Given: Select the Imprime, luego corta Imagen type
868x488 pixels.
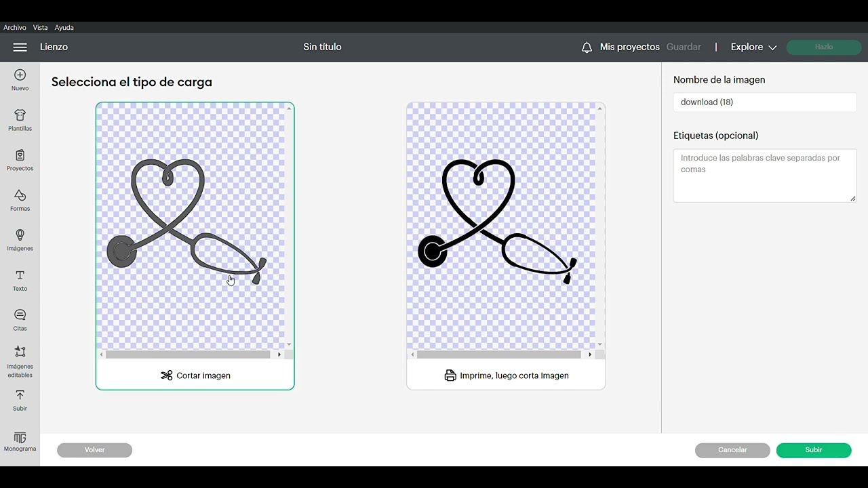Looking at the screenshot, I should (x=506, y=375).
